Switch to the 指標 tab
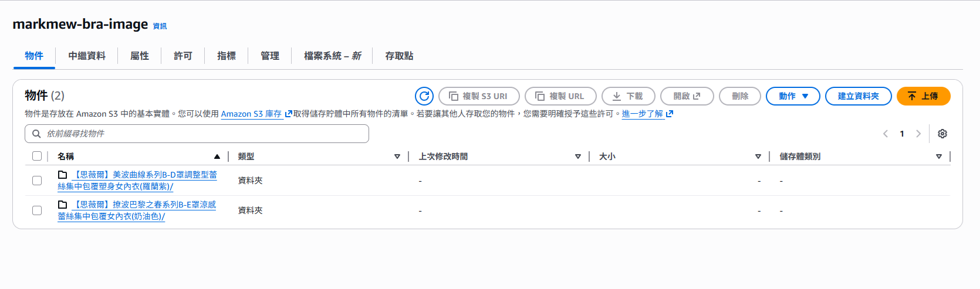This screenshot has height=289, width=980. (x=227, y=56)
